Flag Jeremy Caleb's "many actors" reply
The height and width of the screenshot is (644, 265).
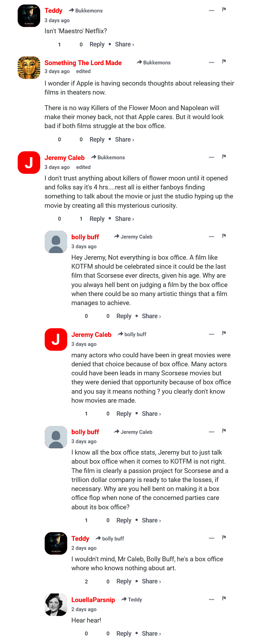click(x=224, y=333)
